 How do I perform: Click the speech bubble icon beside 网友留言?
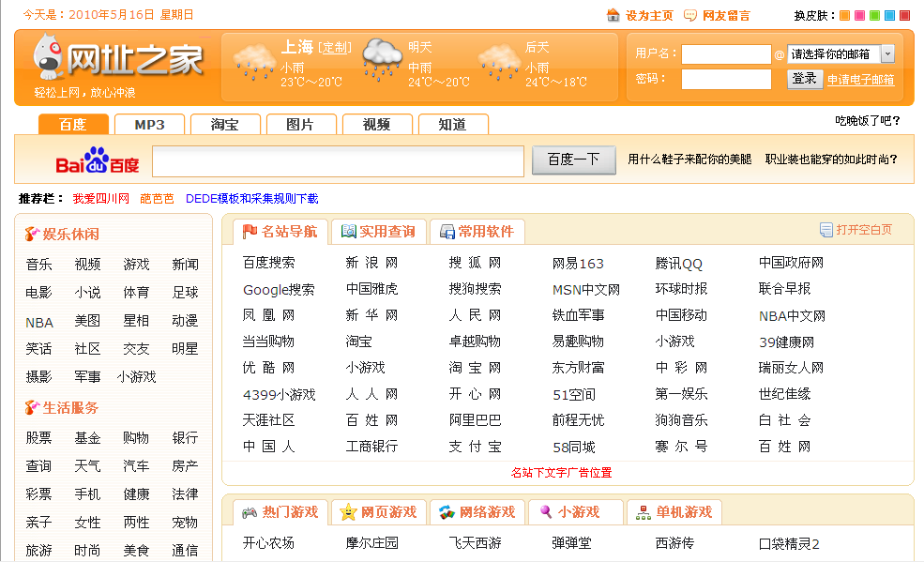point(690,15)
